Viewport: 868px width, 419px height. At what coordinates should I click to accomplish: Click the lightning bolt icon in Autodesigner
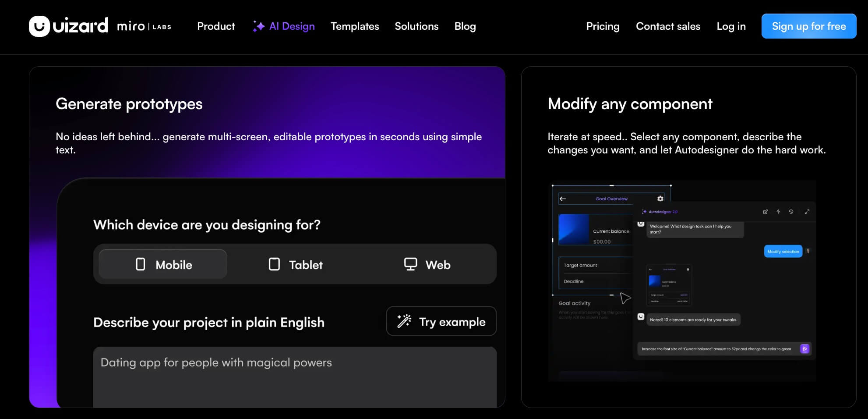[778, 212]
